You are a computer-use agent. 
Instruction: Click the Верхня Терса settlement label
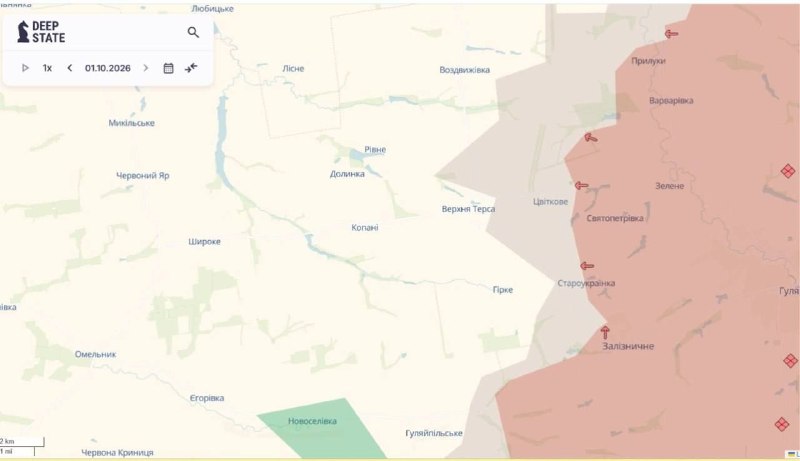tap(468, 209)
